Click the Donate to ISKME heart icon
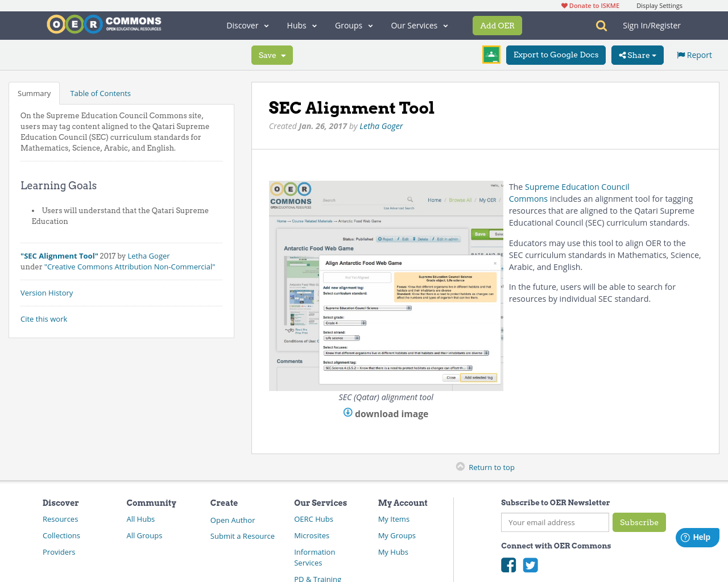 (x=563, y=5)
